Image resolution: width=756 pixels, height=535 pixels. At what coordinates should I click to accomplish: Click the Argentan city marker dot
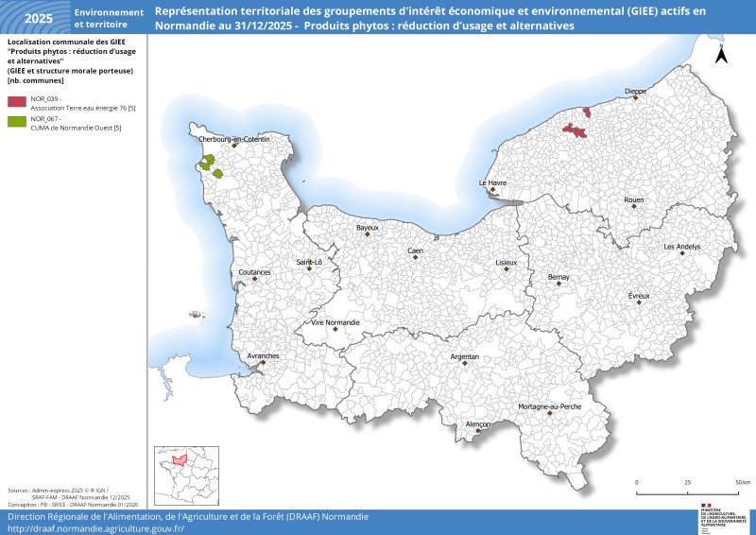465,363
